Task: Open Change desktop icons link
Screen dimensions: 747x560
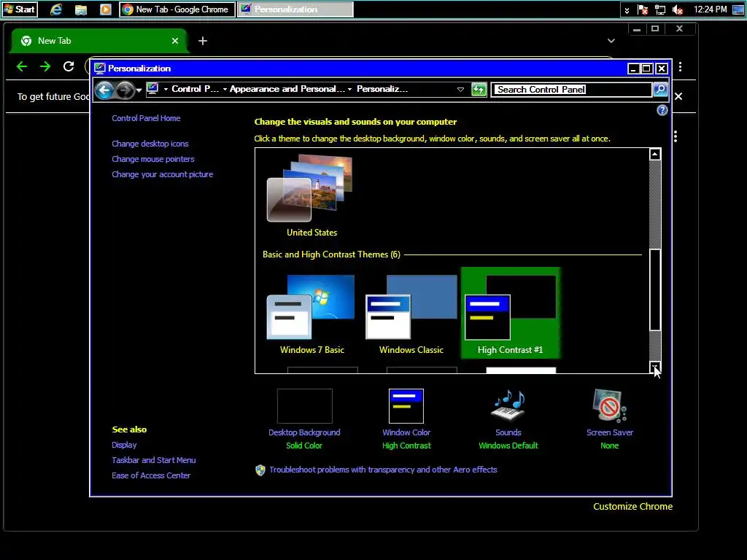Action: [150, 144]
